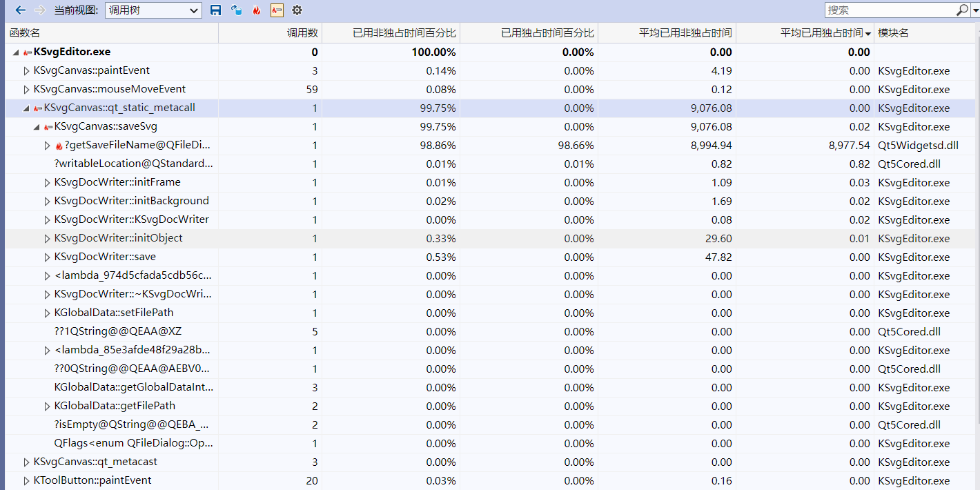Click the 8,977.54 exclusive time value
The image size is (980, 490).
(x=850, y=146)
